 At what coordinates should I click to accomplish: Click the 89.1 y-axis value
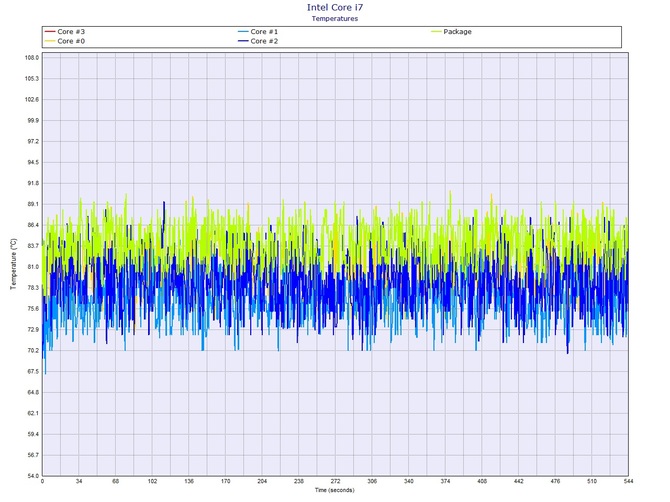click(x=33, y=204)
